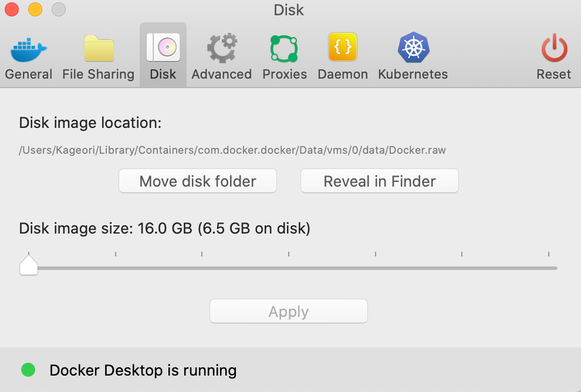Click the middle tick mark of the size slider

coord(289,254)
